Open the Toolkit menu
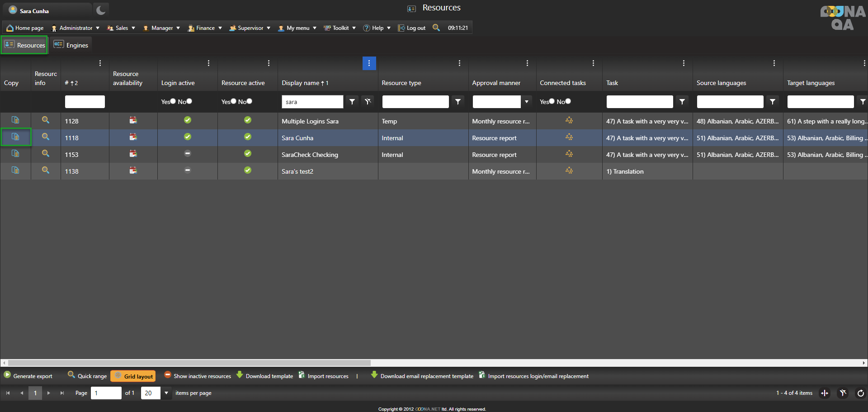 click(340, 28)
